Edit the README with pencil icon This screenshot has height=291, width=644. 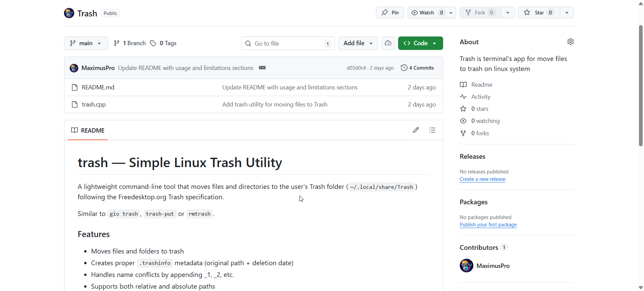[x=416, y=130]
